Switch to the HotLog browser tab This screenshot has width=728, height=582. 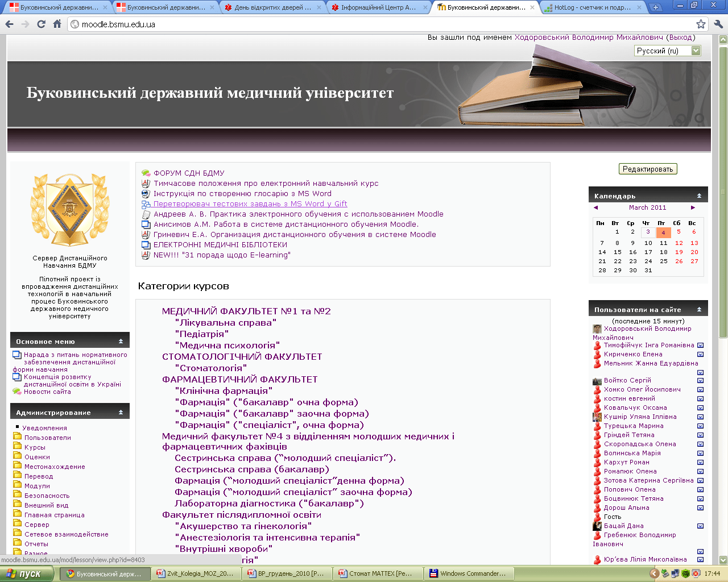point(591,8)
